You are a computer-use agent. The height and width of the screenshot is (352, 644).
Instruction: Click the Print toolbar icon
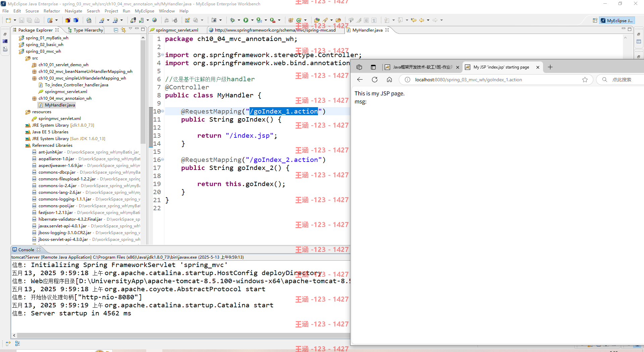[37, 20]
